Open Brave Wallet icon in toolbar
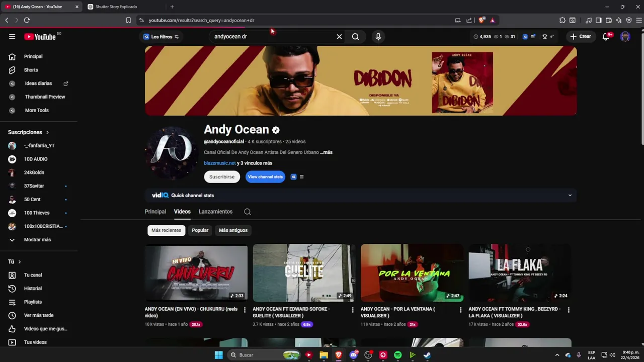The height and width of the screenshot is (362, 644). click(x=609, y=20)
